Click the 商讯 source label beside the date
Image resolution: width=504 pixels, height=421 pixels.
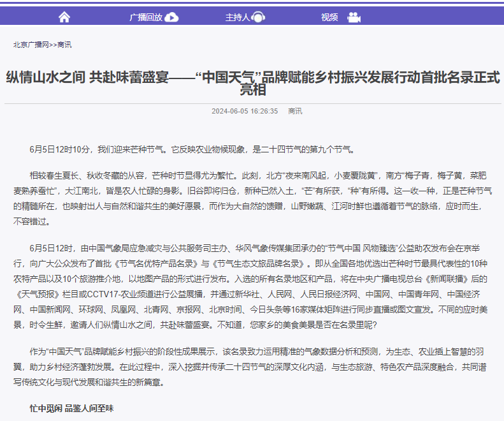295,111
